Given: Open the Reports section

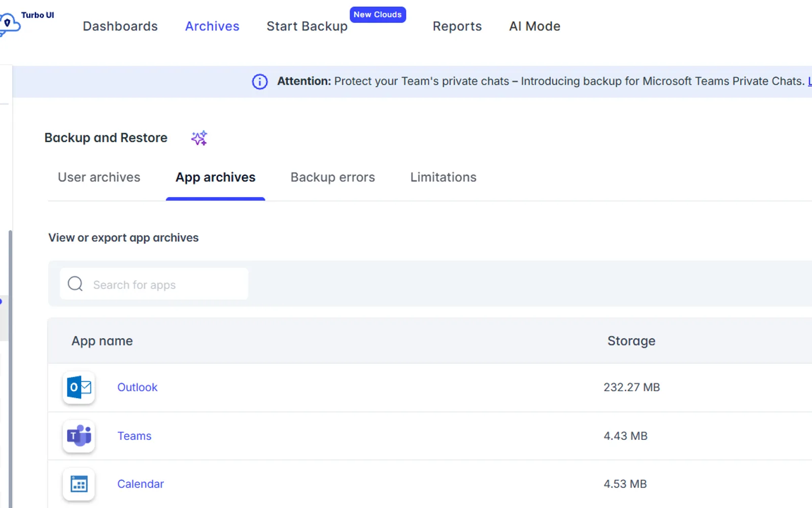Looking at the screenshot, I should pyautogui.click(x=457, y=26).
